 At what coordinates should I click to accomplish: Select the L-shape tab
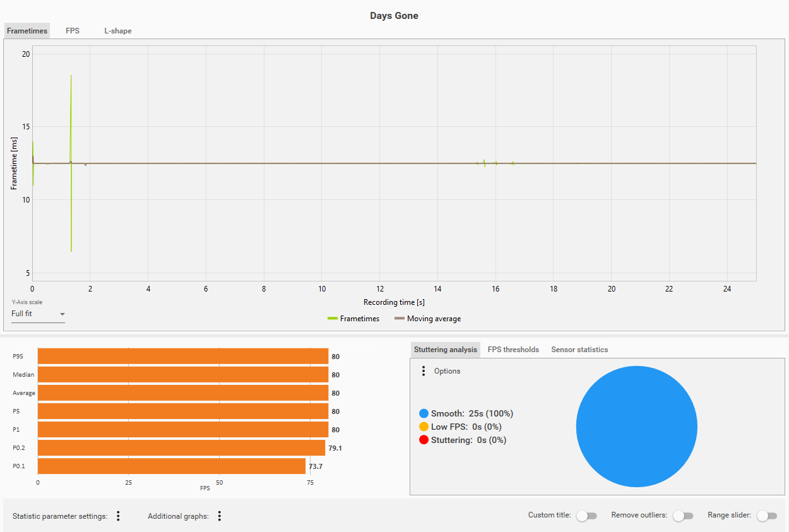point(118,30)
